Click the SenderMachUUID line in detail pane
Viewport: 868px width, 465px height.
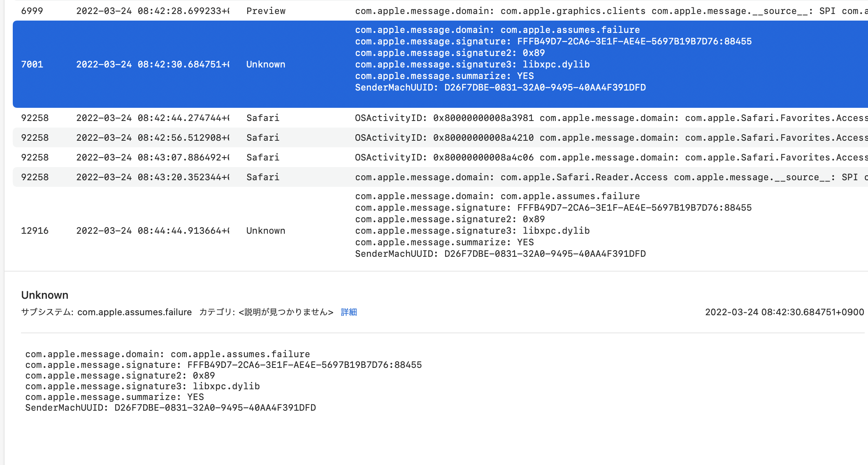[x=170, y=408]
